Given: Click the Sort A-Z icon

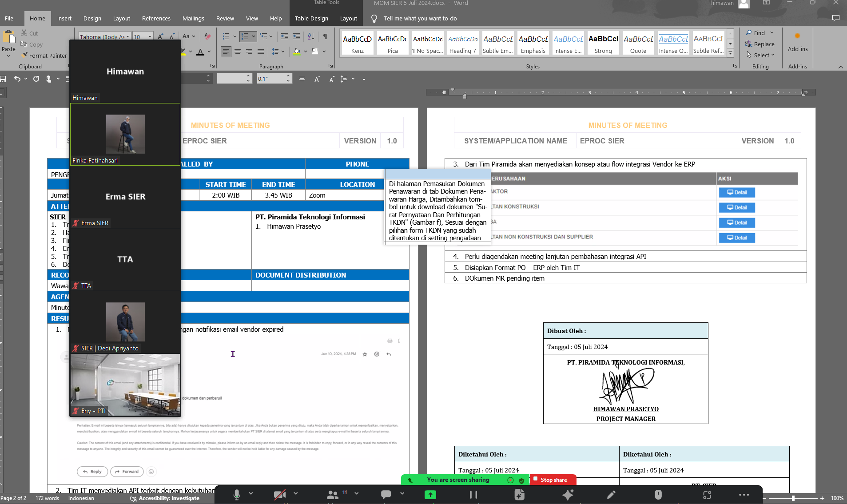Looking at the screenshot, I should [x=311, y=36].
